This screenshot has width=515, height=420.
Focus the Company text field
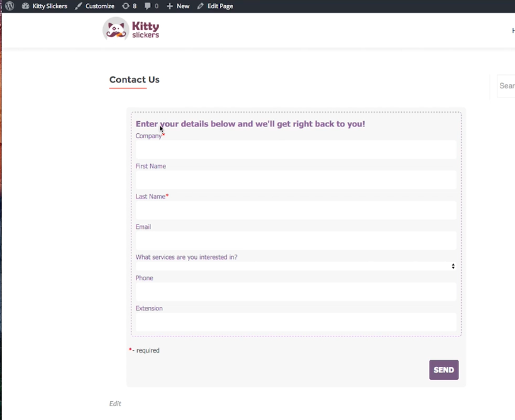[x=296, y=150]
